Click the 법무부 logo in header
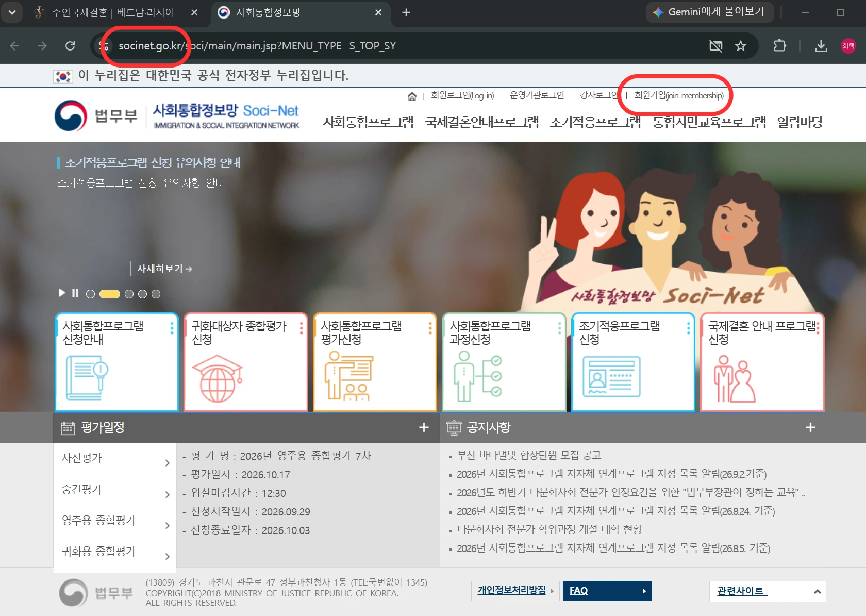 (x=96, y=116)
